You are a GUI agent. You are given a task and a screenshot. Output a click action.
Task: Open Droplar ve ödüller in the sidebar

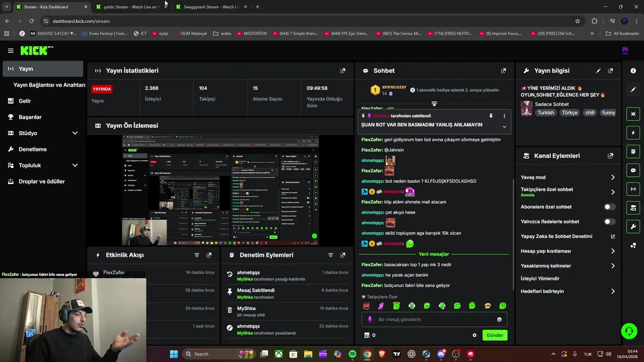tap(43, 182)
